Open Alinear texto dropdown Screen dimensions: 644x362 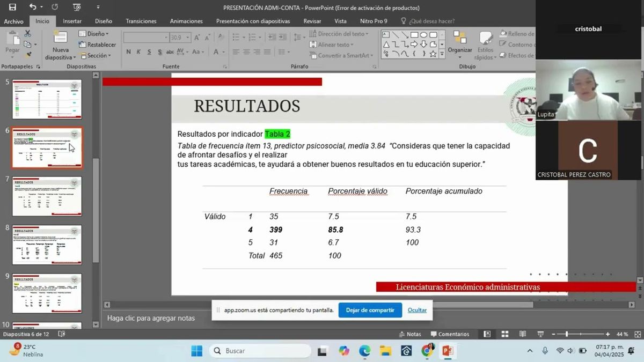(331, 45)
